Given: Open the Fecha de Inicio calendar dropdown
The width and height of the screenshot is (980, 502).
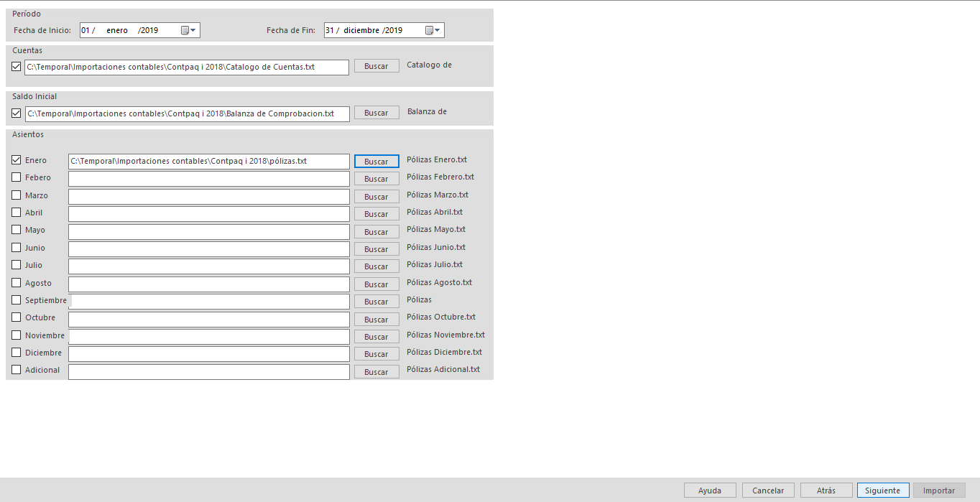Looking at the screenshot, I should [x=189, y=30].
